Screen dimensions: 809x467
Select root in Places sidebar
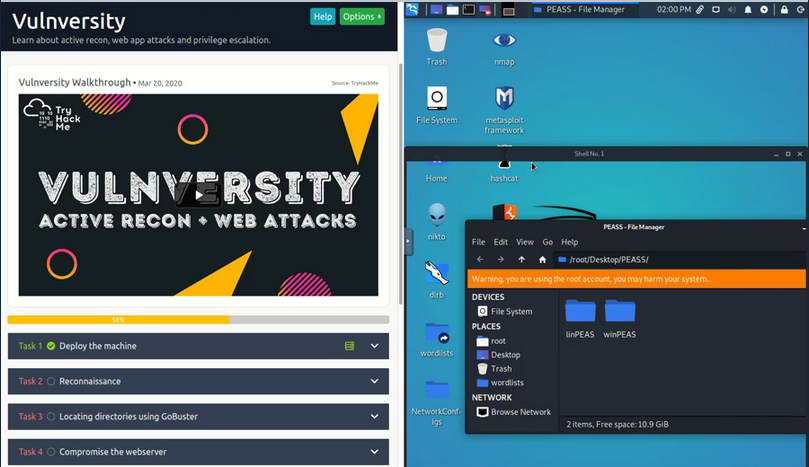(x=492, y=341)
